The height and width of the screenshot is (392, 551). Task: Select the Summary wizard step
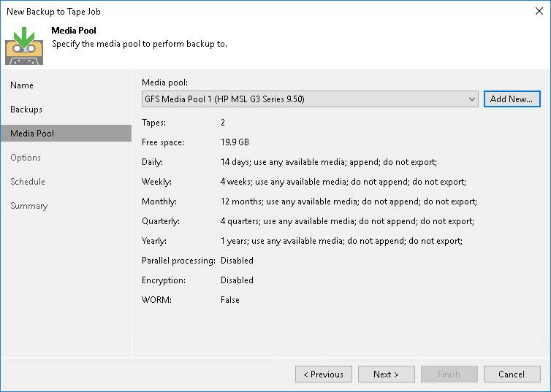tap(28, 206)
